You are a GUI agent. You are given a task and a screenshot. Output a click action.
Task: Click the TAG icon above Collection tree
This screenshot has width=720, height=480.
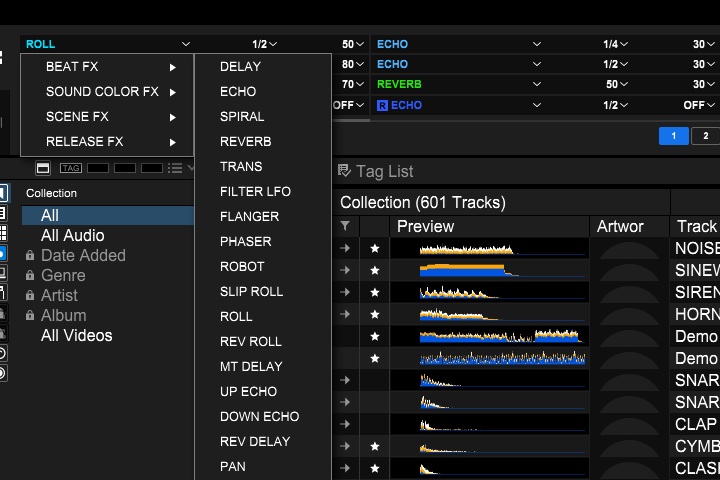70,168
